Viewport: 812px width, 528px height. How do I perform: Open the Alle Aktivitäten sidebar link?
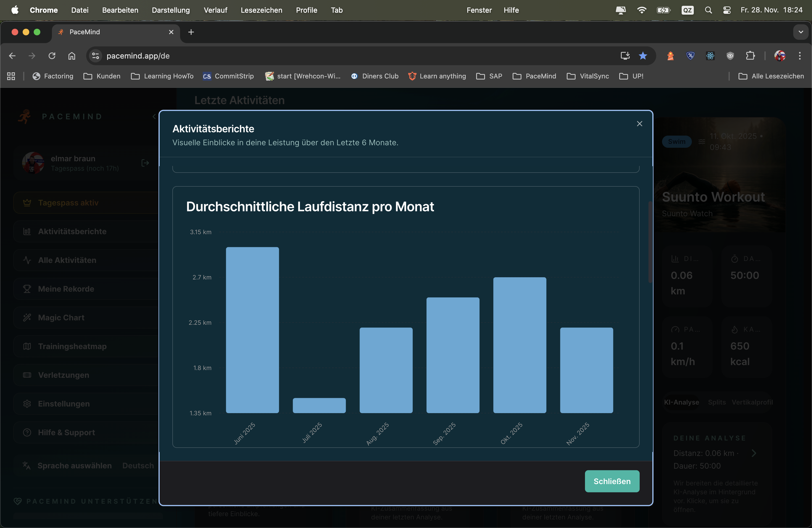[67, 260]
